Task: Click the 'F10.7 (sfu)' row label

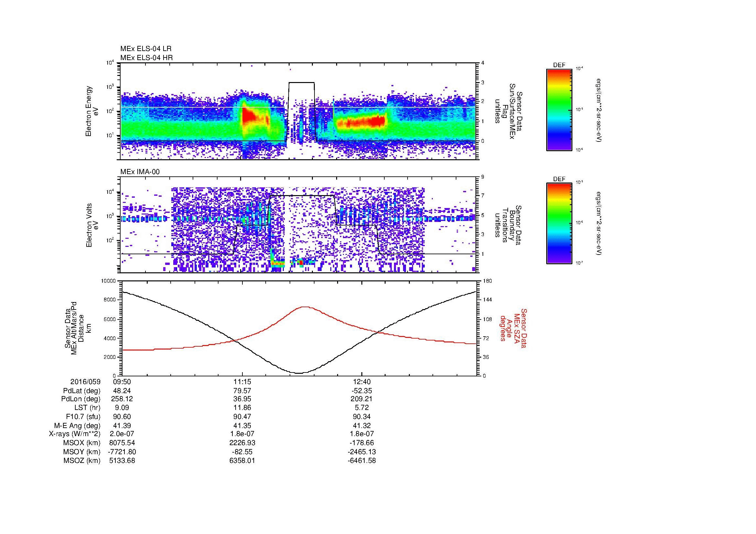Action: tap(83, 416)
